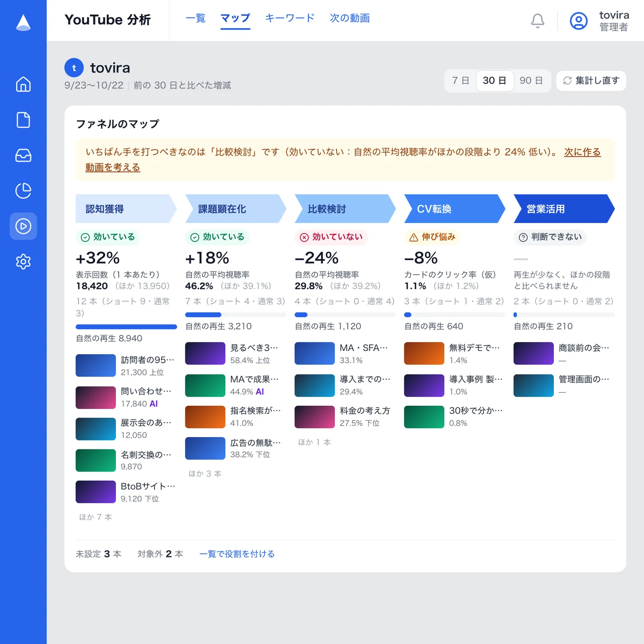Click the 集計し直す button
This screenshot has width=644, height=644.
[591, 80]
